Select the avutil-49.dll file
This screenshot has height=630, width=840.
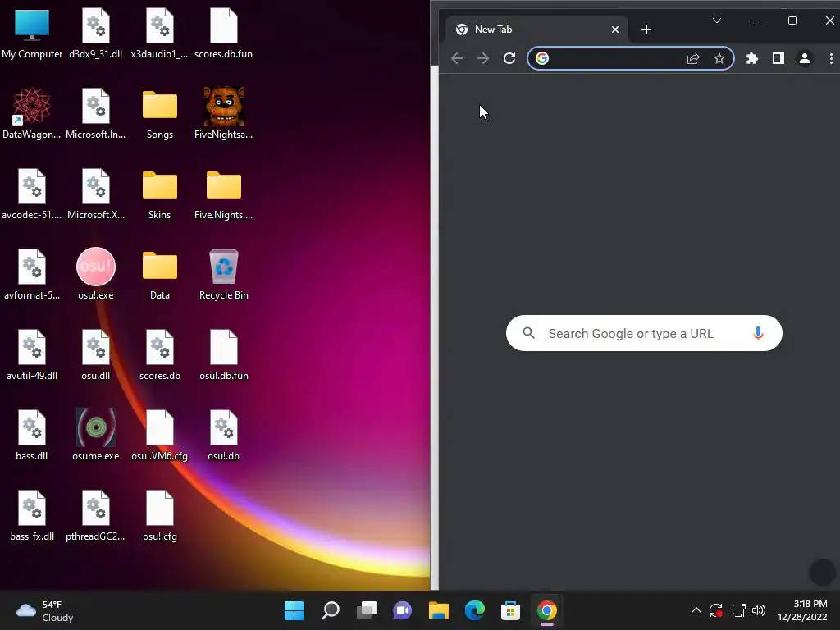pyautogui.click(x=32, y=354)
